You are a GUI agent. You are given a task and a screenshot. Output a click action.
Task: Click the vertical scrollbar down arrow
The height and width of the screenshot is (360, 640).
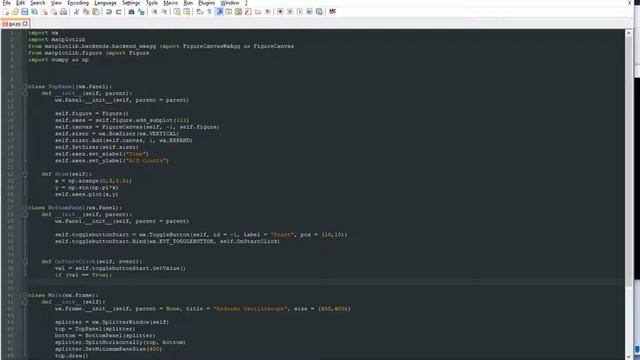[x=628, y=356]
